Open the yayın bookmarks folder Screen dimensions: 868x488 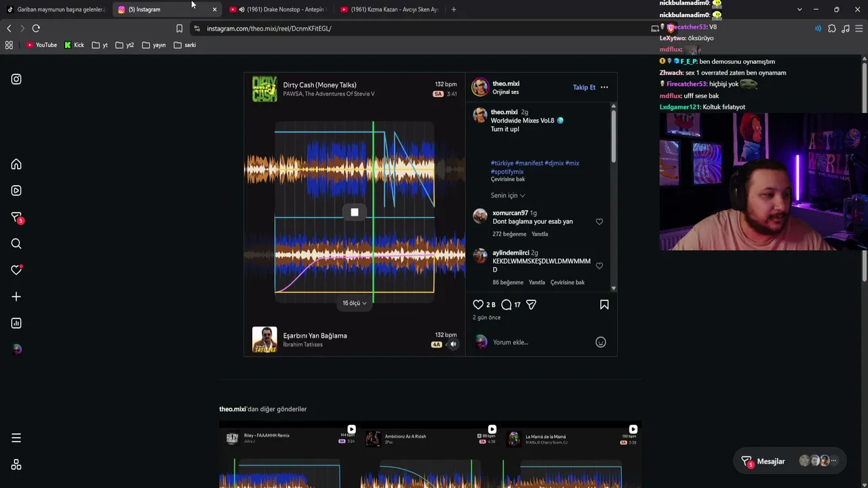(154, 45)
